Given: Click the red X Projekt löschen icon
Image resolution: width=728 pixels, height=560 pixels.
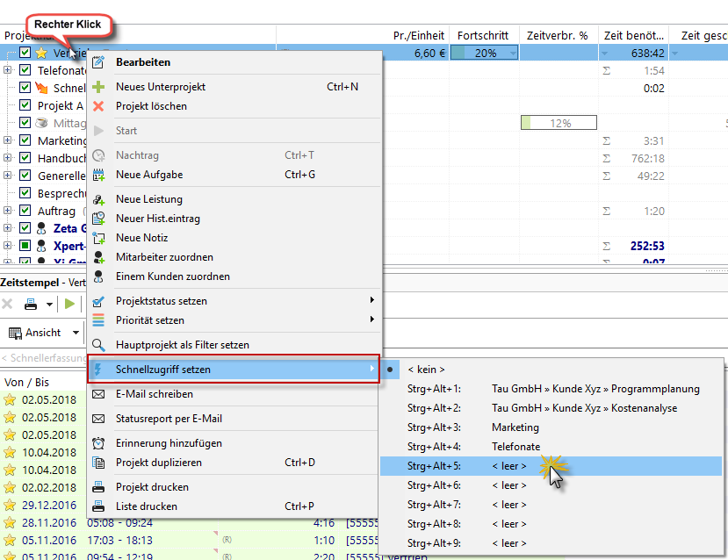Looking at the screenshot, I should point(98,106).
